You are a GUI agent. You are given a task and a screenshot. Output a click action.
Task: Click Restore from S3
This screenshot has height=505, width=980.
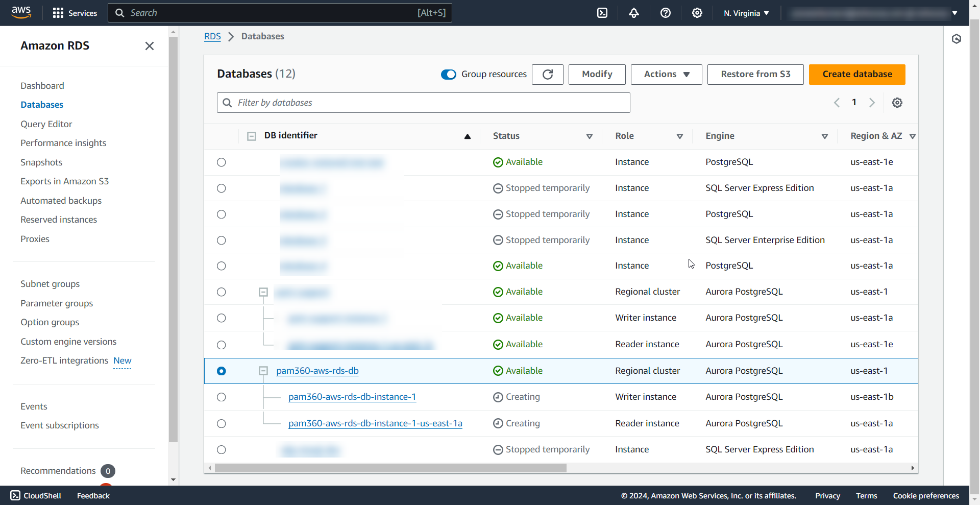click(755, 75)
